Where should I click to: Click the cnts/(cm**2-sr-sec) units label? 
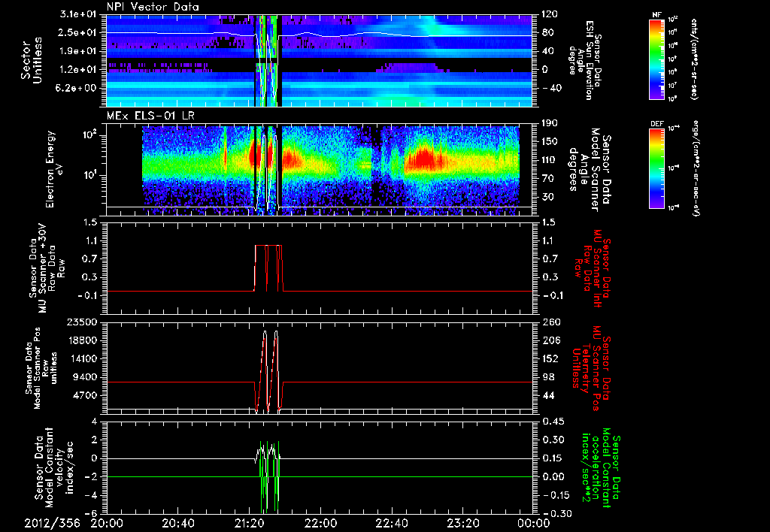(x=694, y=59)
